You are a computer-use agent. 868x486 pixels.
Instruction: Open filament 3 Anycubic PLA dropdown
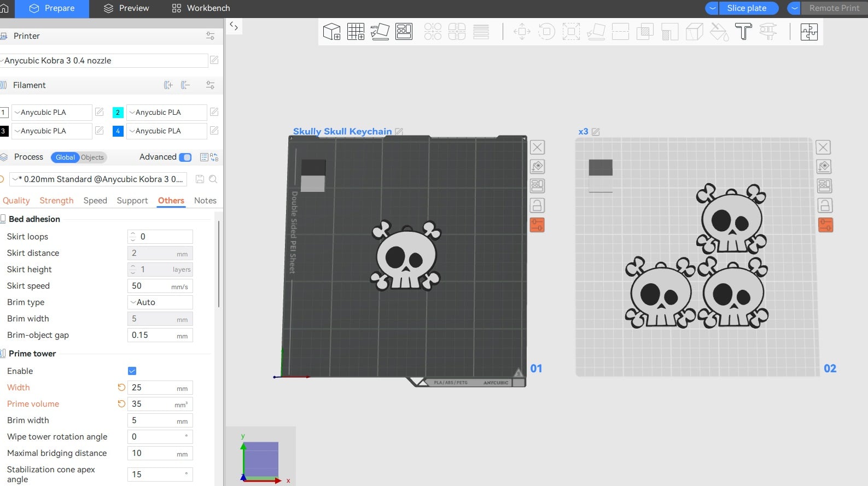(52, 131)
